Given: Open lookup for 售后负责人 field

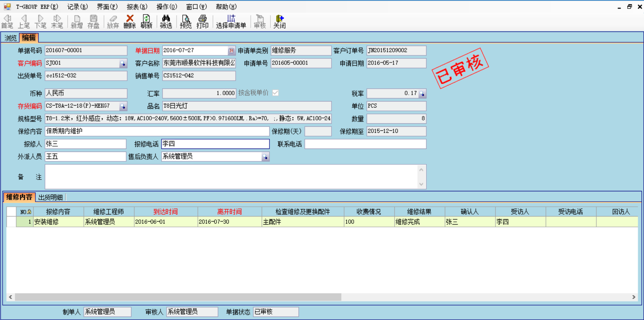Looking at the screenshot, I should [265, 157].
